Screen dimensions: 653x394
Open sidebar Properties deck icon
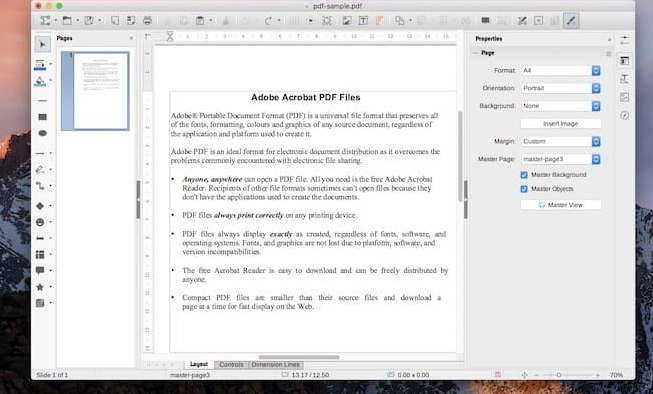point(624,61)
